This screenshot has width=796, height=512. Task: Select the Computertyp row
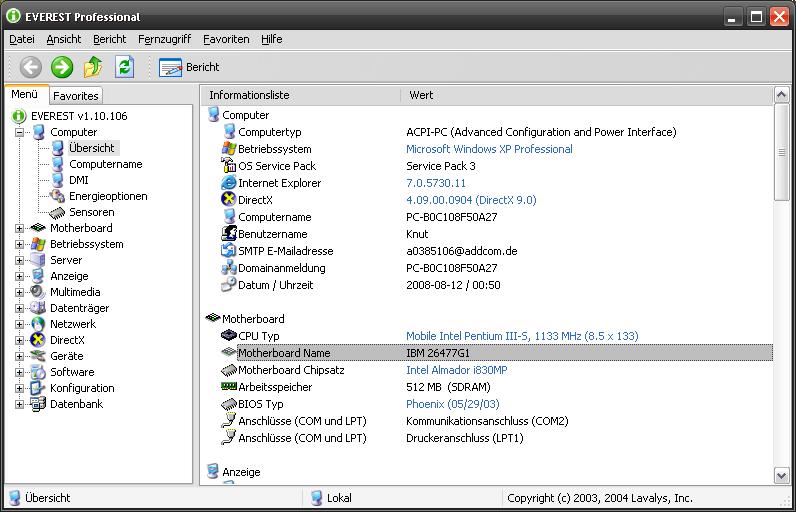(496, 132)
